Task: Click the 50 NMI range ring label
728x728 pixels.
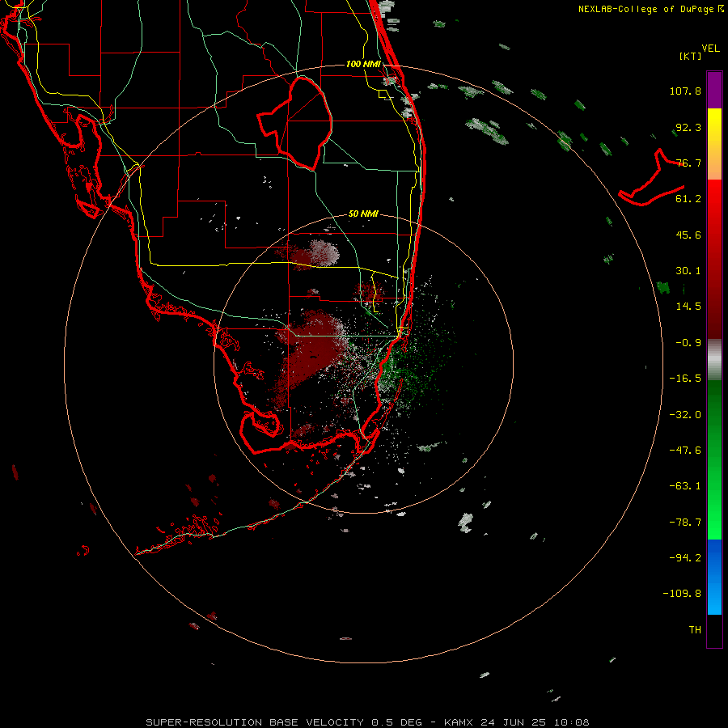Action: (x=363, y=214)
